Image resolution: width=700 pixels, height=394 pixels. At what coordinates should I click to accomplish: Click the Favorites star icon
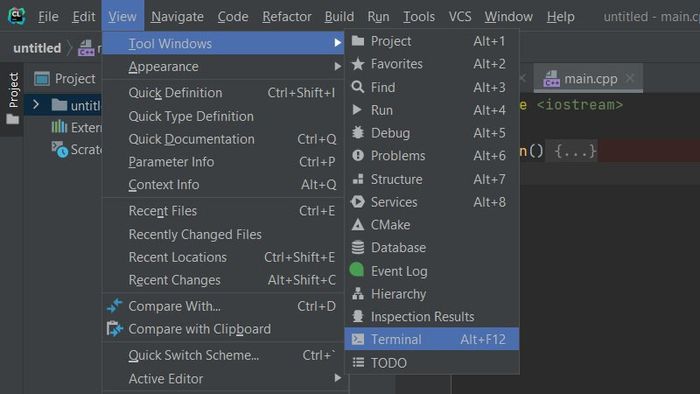point(358,64)
